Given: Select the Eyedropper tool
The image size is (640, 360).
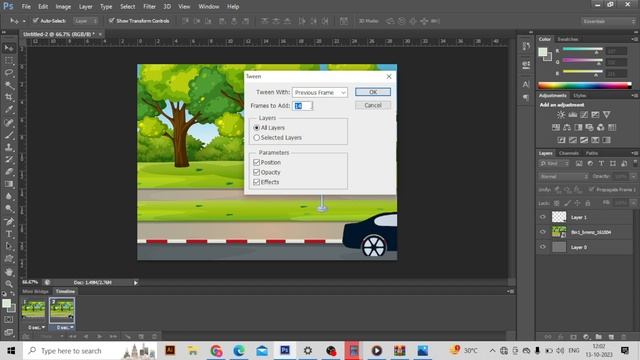Looking at the screenshot, I should (9, 109).
